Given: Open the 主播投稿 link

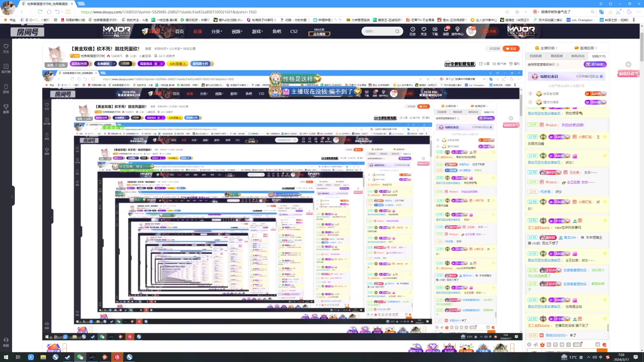Looking at the screenshot, I should pyautogui.click(x=547, y=48).
